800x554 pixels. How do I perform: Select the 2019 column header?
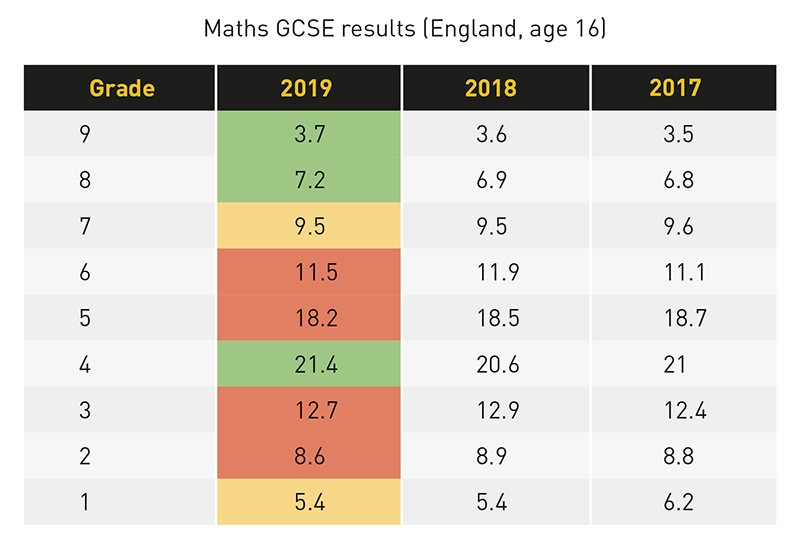pyautogui.click(x=309, y=88)
